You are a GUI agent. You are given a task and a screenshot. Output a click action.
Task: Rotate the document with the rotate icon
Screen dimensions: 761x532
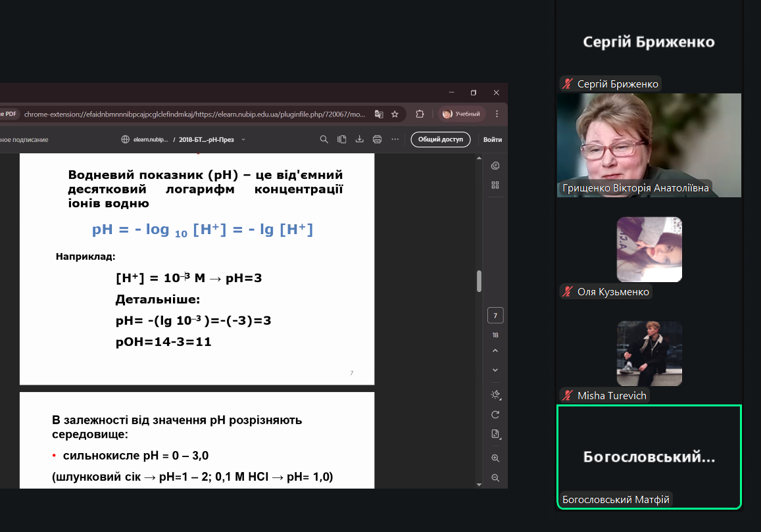coord(495,414)
